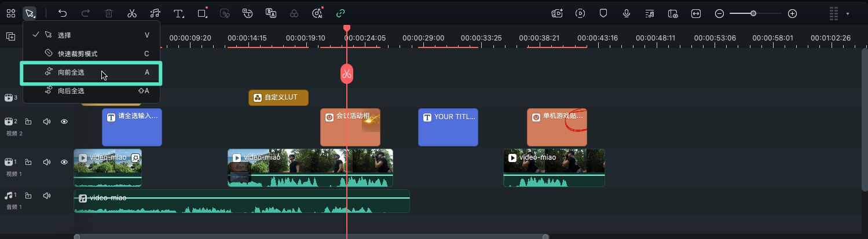Mute video track 2 speaker
This screenshot has height=239, width=868.
[46, 122]
